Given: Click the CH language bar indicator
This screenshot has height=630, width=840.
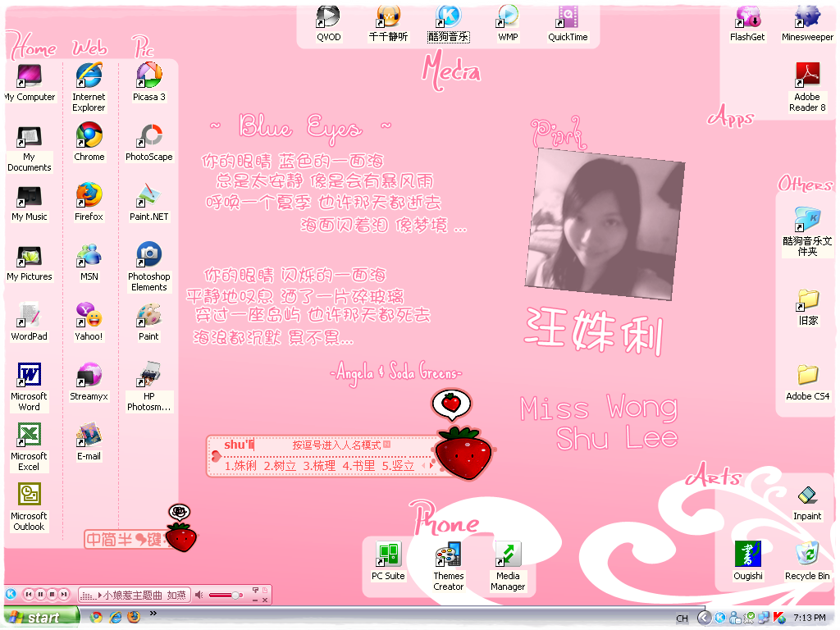Looking at the screenshot, I should pyautogui.click(x=682, y=619).
